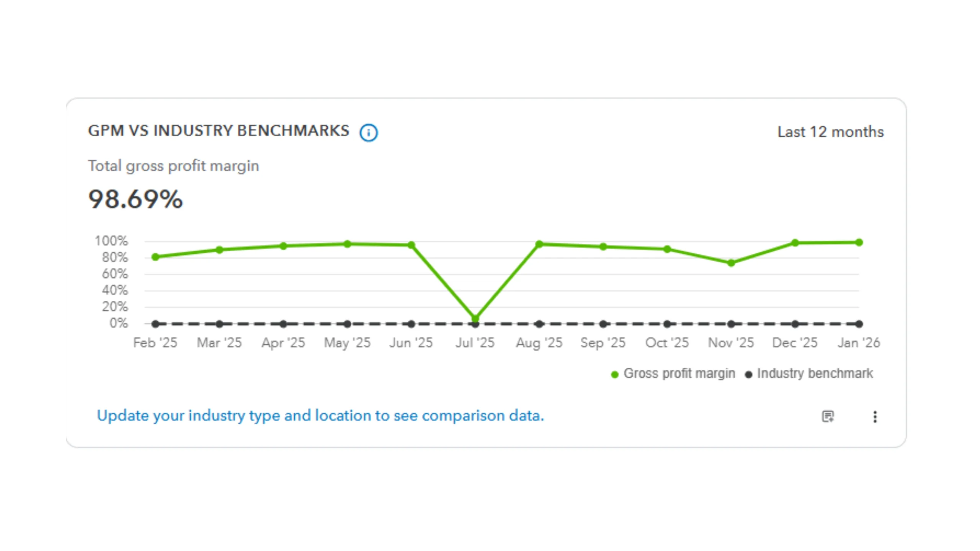The image size is (980, 551).
Task: Click the GPM VS INDUSTRY BENCHMARKS title
Action: (x=219, y=131)
